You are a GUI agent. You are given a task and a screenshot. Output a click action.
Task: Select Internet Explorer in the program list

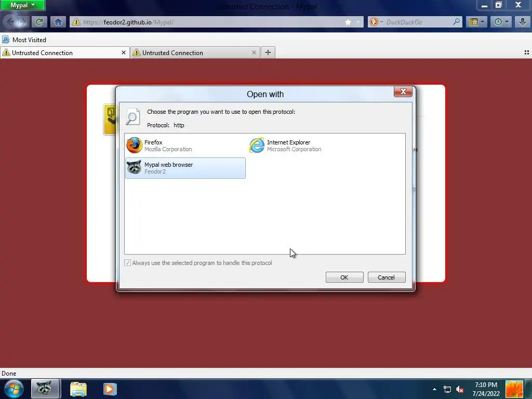pos(308,145)
